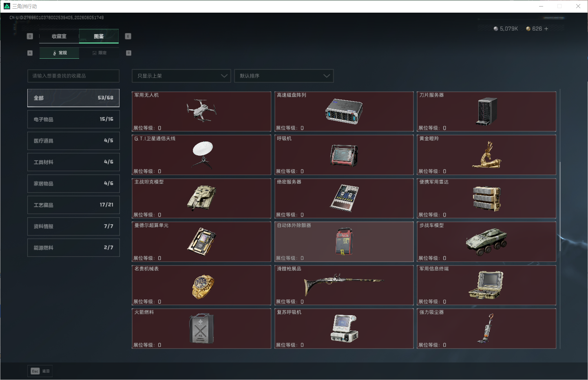Click the collectible search input field
The image size is (588, 380).
point(73,76)
